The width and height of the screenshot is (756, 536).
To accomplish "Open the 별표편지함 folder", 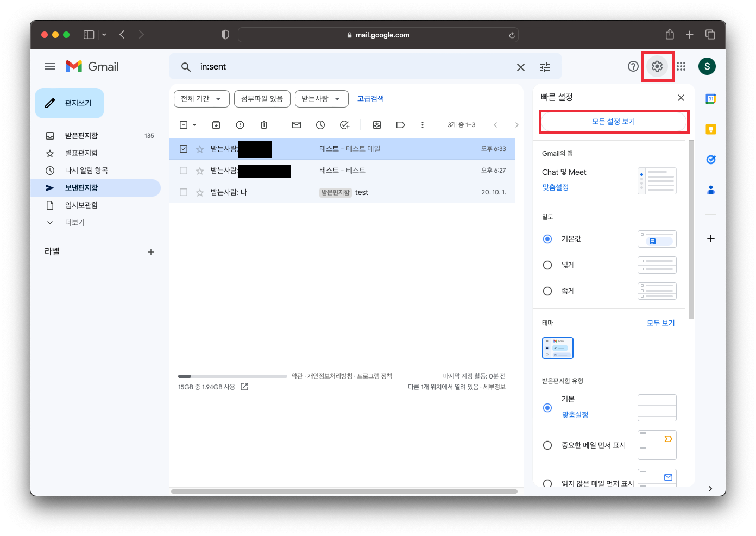I will pyautogui.click(x=81, y=153).
